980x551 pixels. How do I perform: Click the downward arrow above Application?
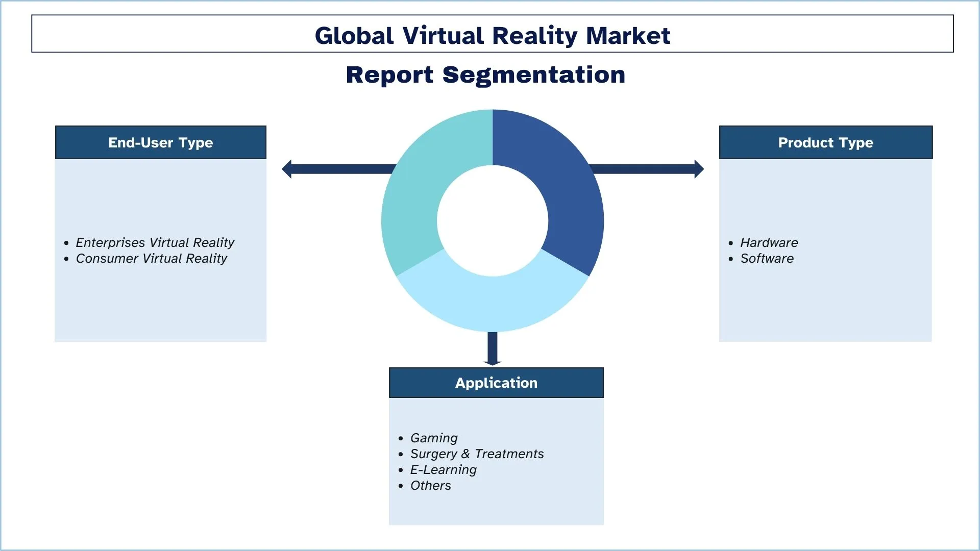click(x=492, y=348)
